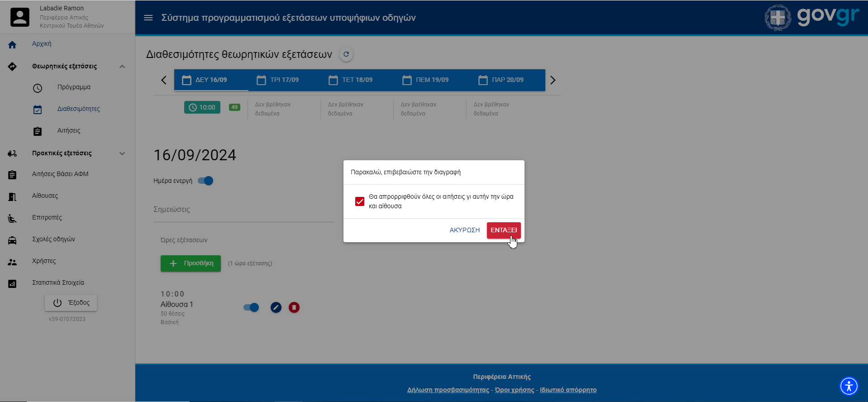The image size is (868, 402).
Task: Click the hamburger menu icon
Action: 148,18
